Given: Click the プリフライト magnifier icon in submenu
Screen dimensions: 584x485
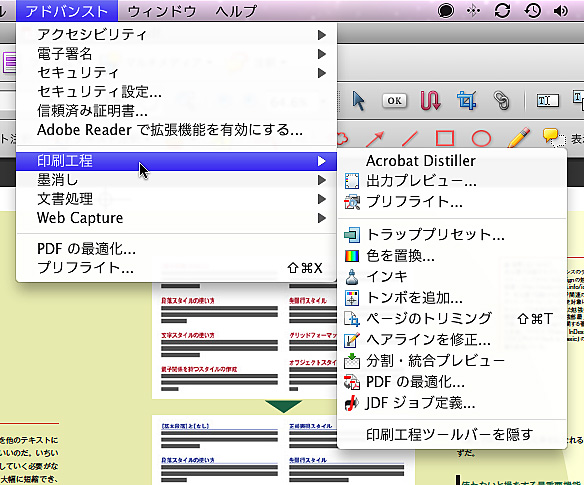Looking at the screenshot, I should pyautogui.click(x=352, y=202).
